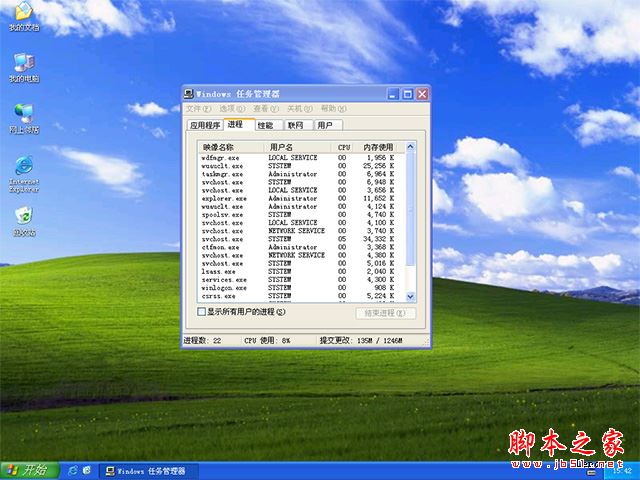The height and width of the screenshot is (480, 640).
Task: Click the 开始 Start button
Action: (x=29, y=471)
